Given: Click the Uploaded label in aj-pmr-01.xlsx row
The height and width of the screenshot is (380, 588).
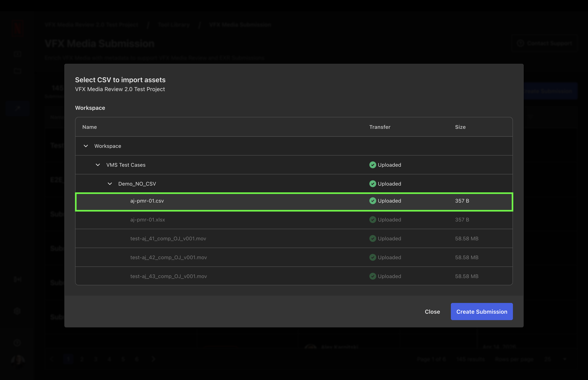Looking at the screenshot, I should tap(389, 220).
